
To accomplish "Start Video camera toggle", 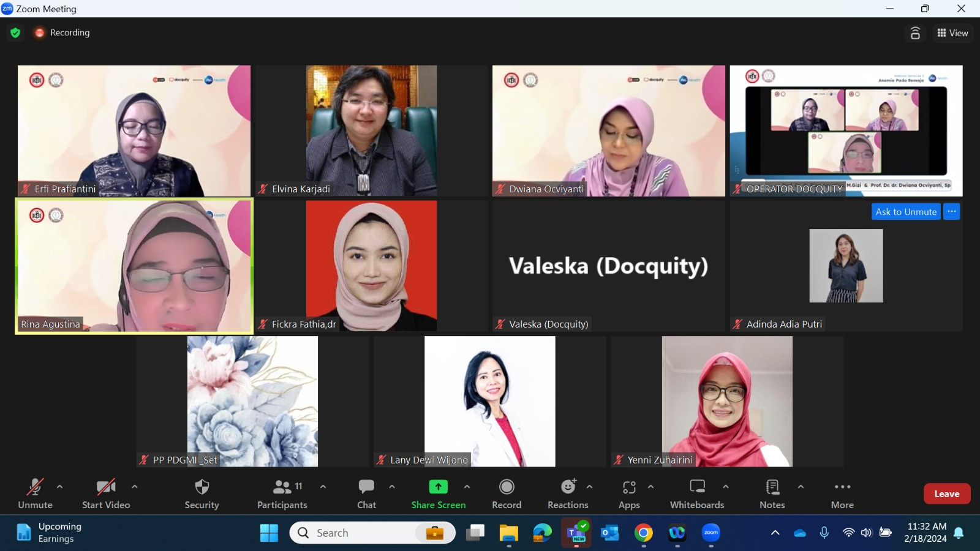I will (106, 494).
